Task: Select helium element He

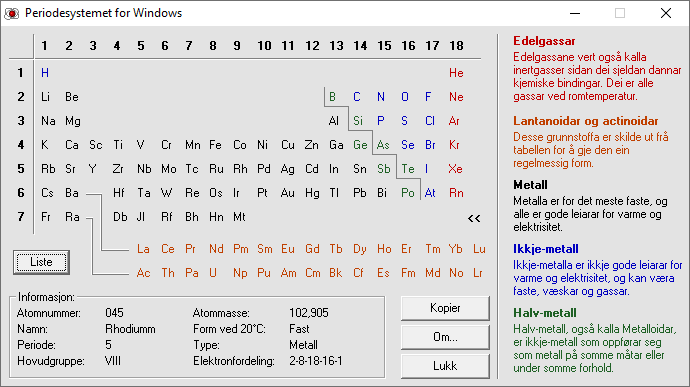Action: pos(456,73)
